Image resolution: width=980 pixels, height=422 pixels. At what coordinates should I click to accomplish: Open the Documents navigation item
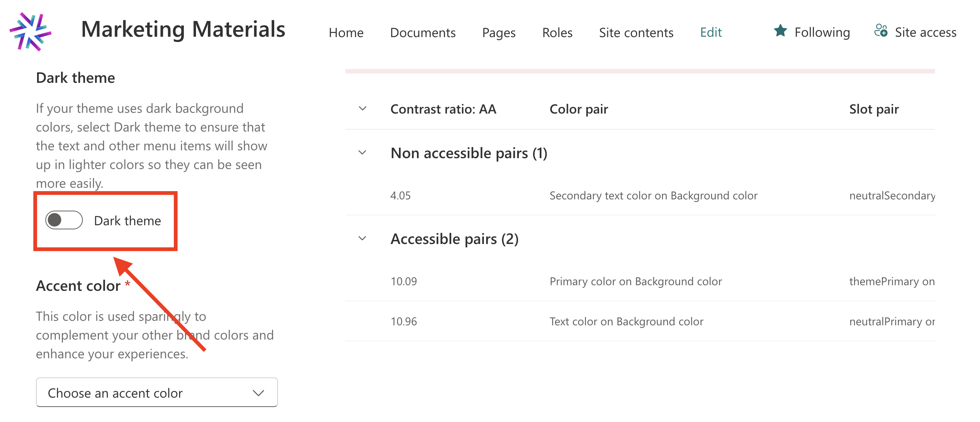(423, 33)
